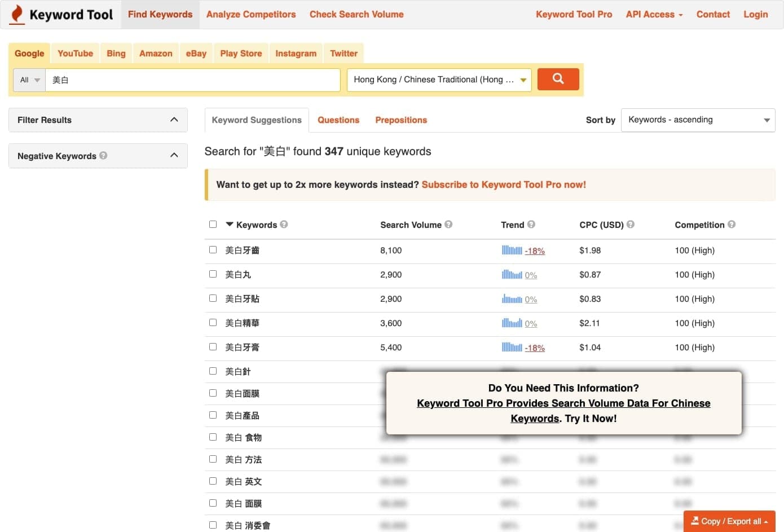Go to Keyword Tool Pro page

pos(574,14)
